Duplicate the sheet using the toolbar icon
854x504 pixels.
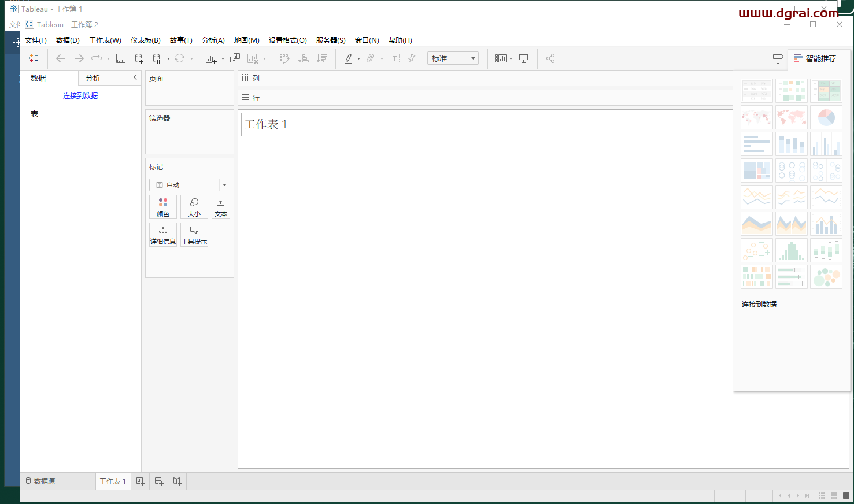click(235, 58)
